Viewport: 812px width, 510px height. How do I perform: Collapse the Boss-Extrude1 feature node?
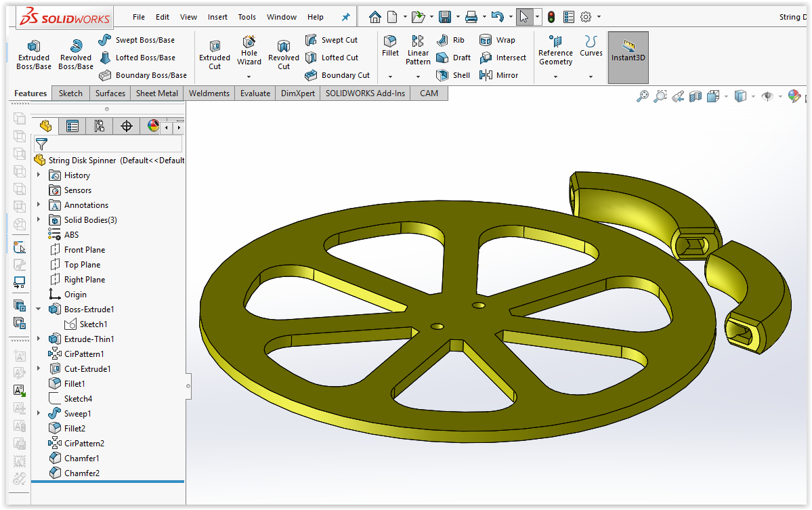pos(39,310)
